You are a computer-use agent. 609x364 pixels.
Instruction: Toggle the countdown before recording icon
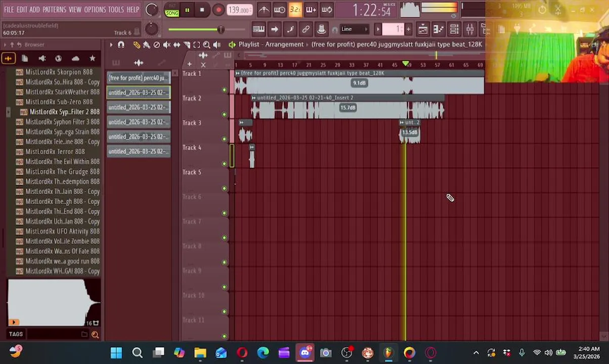click(x=295, y=10)
